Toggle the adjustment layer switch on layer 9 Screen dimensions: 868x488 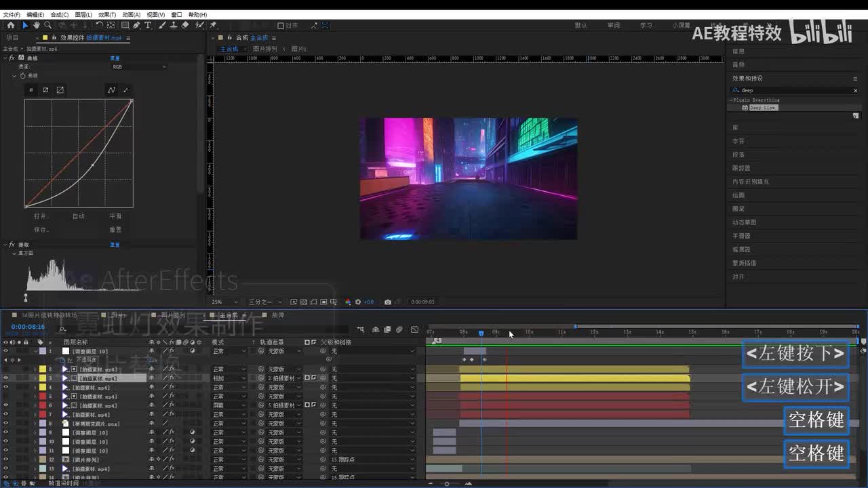[x=192, y=432]
